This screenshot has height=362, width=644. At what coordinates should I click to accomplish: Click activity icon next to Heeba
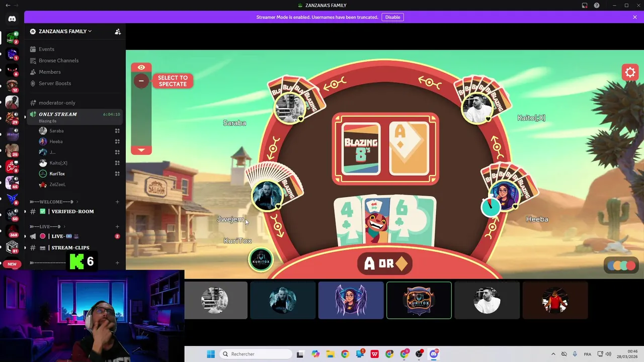pos(117,141)
